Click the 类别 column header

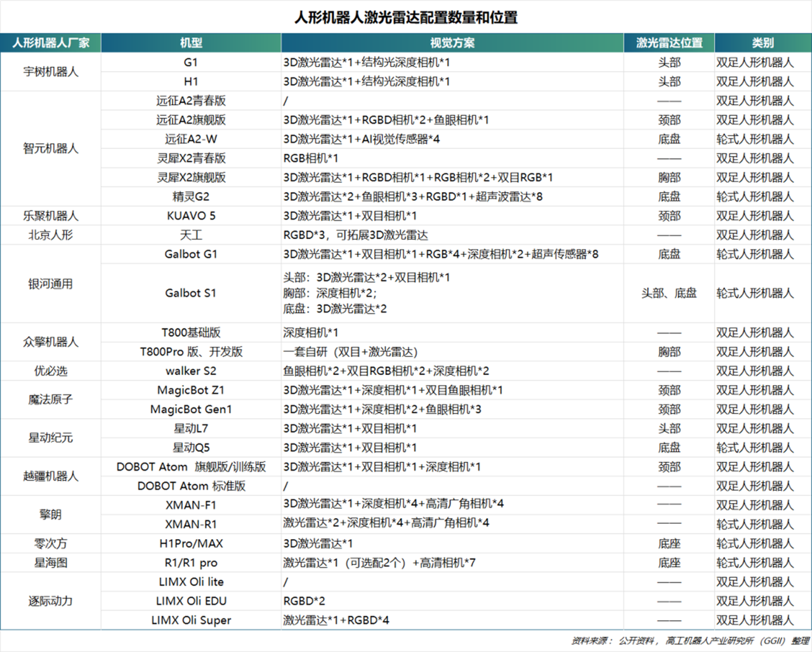762,43
